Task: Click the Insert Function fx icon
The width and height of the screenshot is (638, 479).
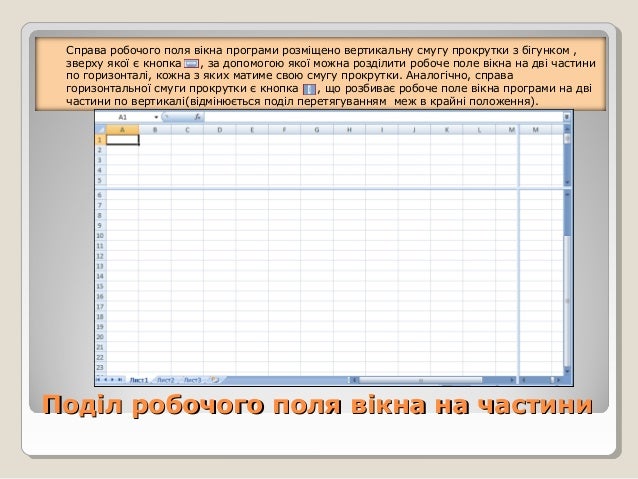Action: (x=197, y=117)
